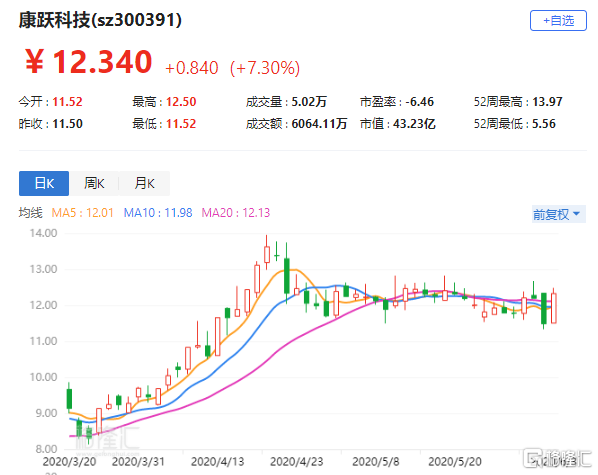
Task: Click the 52周最低 value 5.56
Action: 544,124
